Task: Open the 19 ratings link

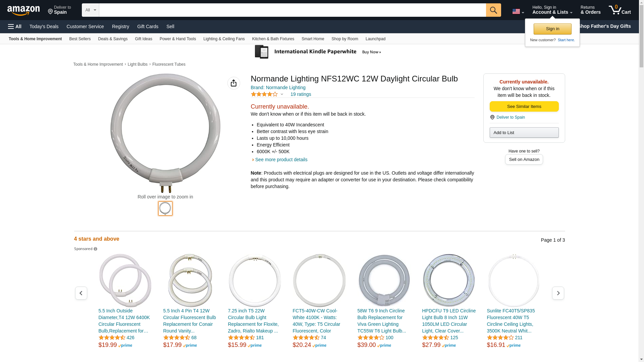Action: pos(301,94)
